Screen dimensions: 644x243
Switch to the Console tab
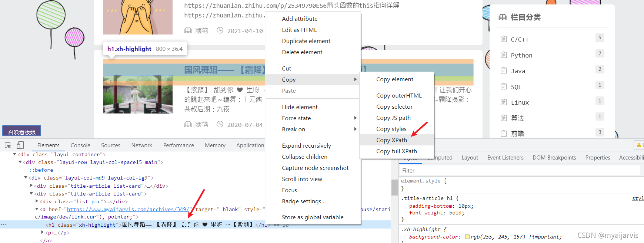pyautogui.click(x=80, y=145)
